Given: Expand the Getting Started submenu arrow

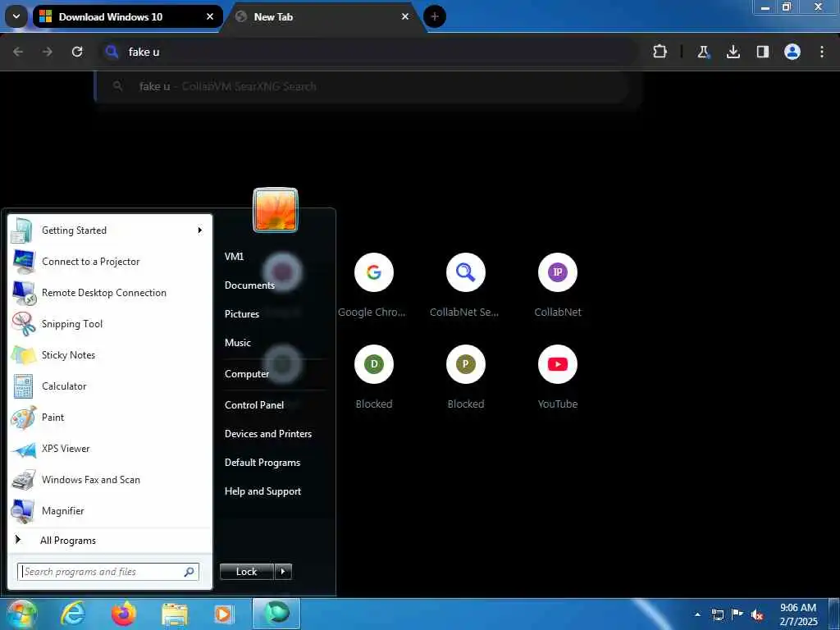Looking at the screenshot, I should 200,231.
